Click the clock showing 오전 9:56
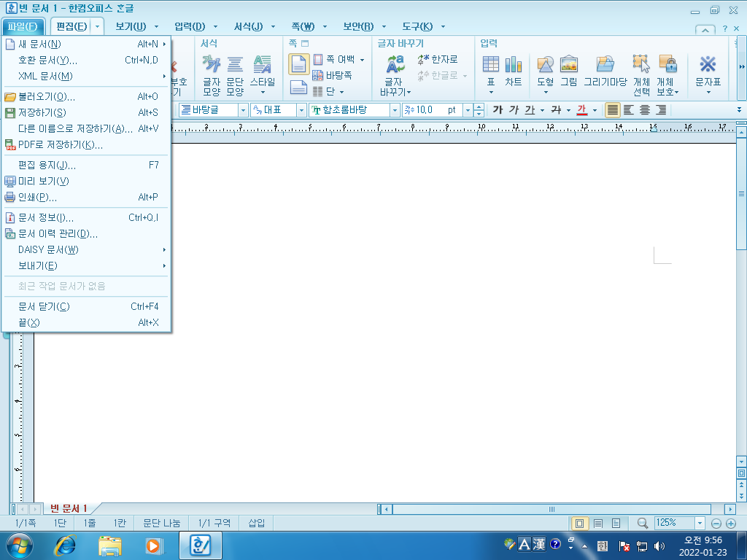 703,540
